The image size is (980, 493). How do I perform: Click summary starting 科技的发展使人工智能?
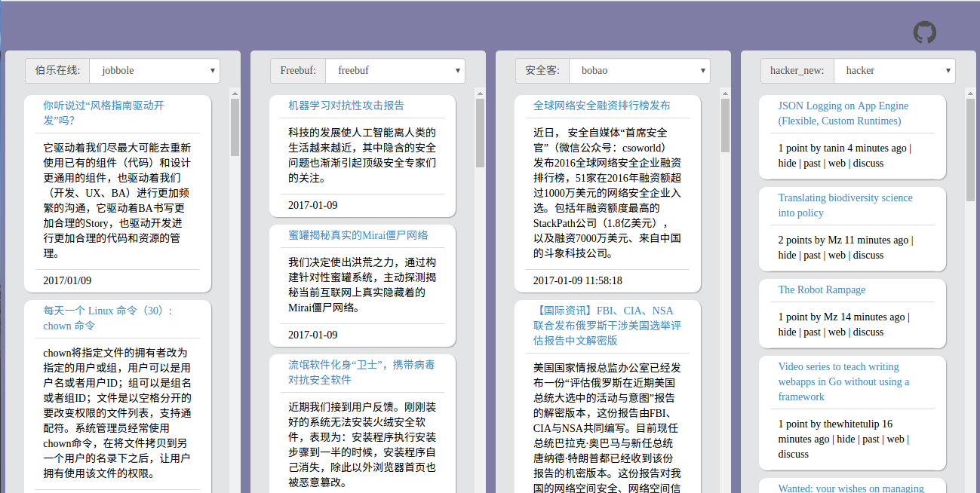point(362,155)
